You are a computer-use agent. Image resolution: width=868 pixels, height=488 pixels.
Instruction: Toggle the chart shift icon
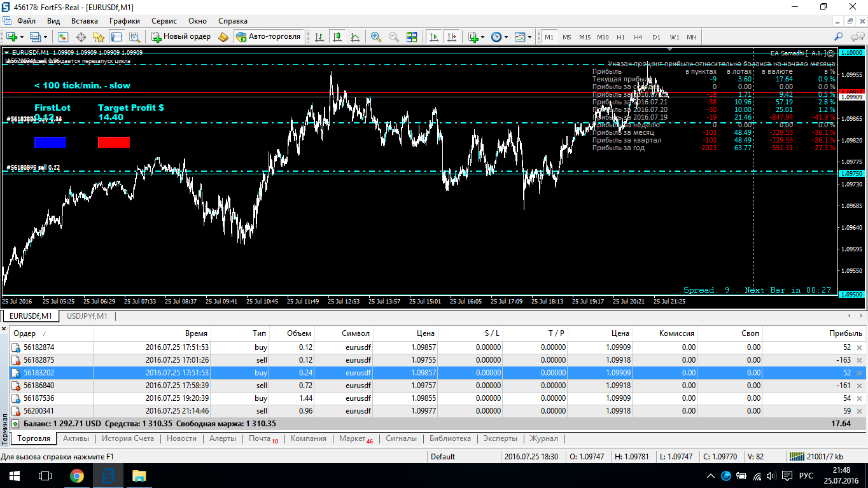coord(452,37)
